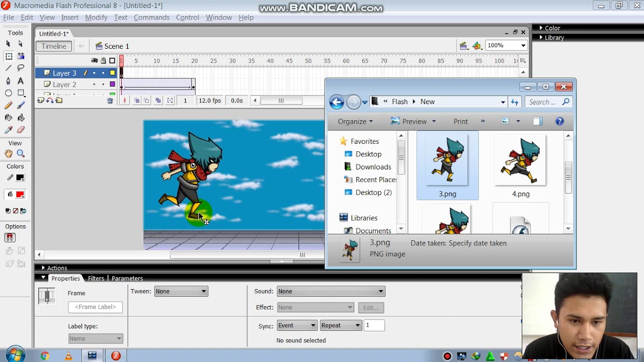Screen dimensions: 644x362
Task: Click the Timeline toggle button
Action: [x=54, y=46]
